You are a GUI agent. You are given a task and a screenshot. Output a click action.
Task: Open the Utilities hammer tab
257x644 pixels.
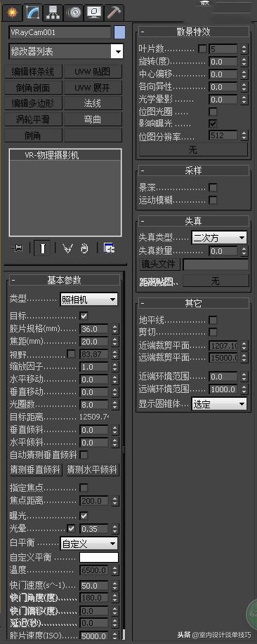[x=114, y=13]
